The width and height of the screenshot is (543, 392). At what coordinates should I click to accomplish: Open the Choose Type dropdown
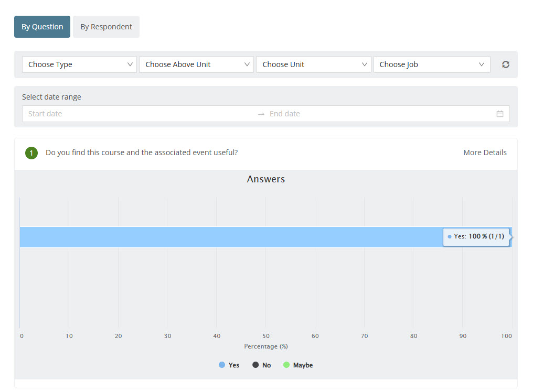coord(79,64)
